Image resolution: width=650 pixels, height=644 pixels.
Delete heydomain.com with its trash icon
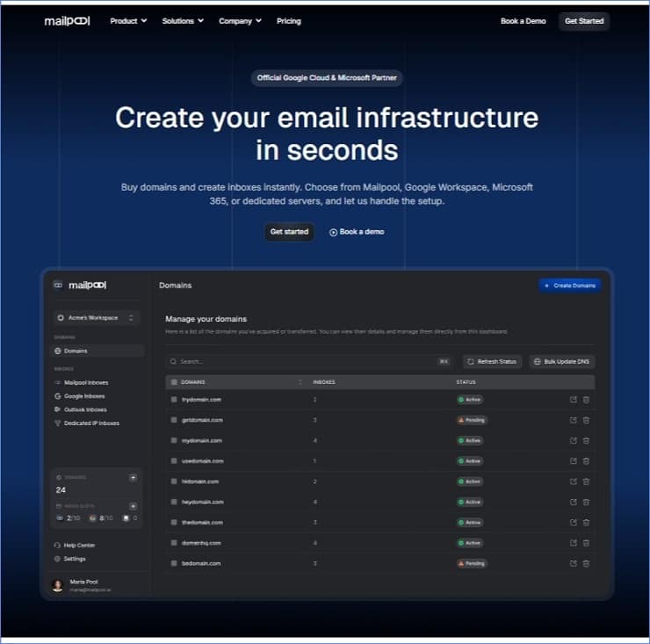coord(586,502)
